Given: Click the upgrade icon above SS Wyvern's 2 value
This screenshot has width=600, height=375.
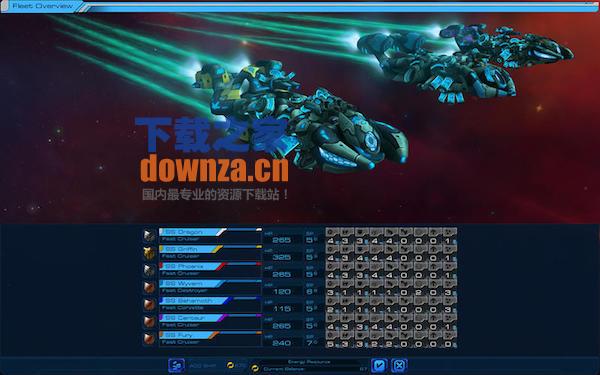Looking at the screenshot, I should (420, 284).
